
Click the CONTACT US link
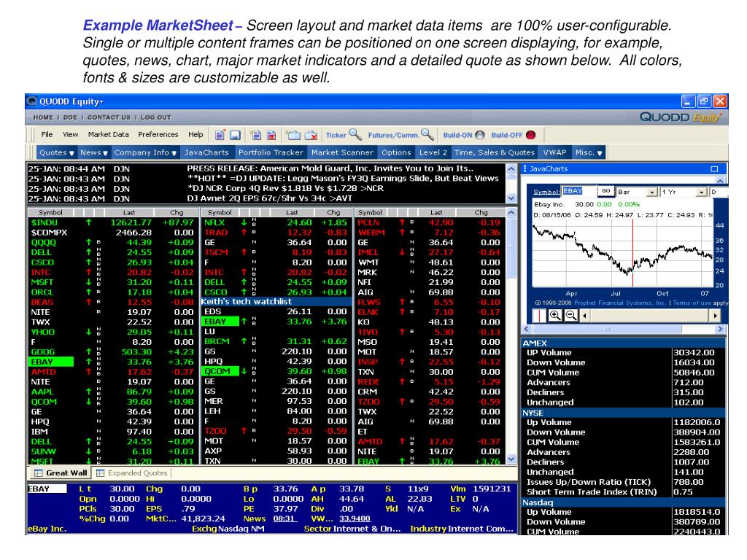pyautogui.click(x=109, y=117)
